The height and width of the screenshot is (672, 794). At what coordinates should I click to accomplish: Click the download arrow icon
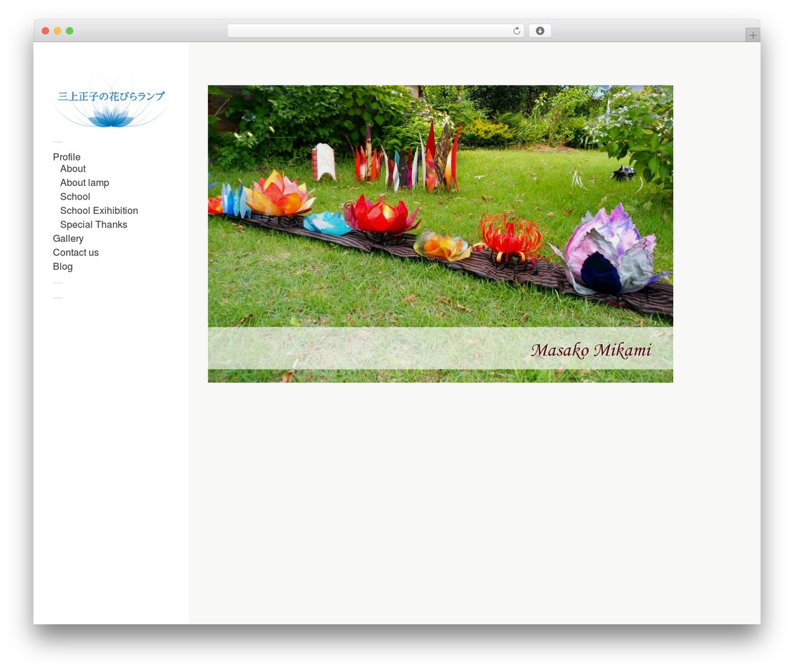(x=540, y=31)
